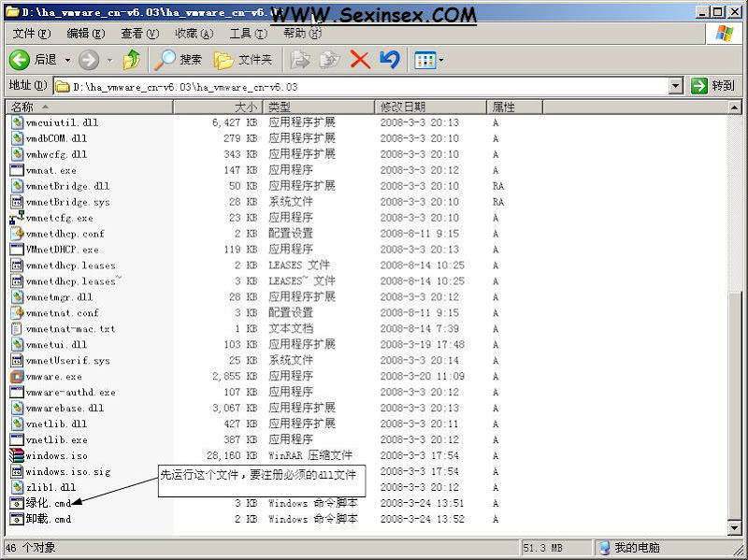
Task: Select the file name vmnetdhcp.leases~
Action: click(x=74, y=281)
